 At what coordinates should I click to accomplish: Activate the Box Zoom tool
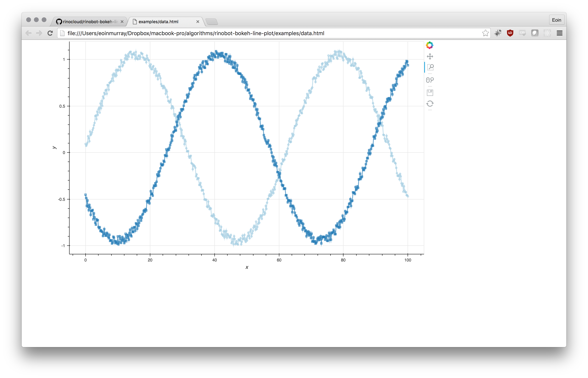click(x=430, y=67)
